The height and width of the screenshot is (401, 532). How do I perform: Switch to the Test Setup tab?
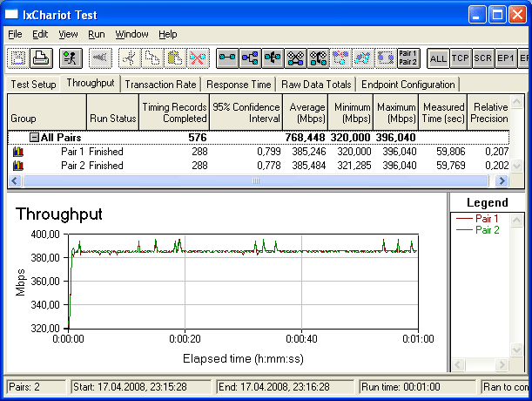pos(33,85)
